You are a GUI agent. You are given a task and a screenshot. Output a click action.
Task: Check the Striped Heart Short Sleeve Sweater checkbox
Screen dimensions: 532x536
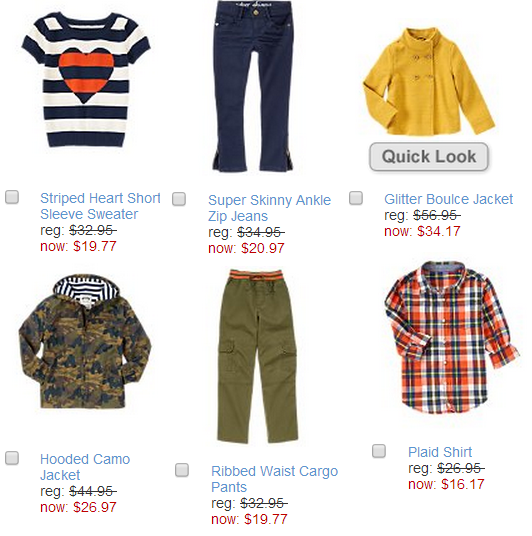pyautogui.click(x=12, y=197)
